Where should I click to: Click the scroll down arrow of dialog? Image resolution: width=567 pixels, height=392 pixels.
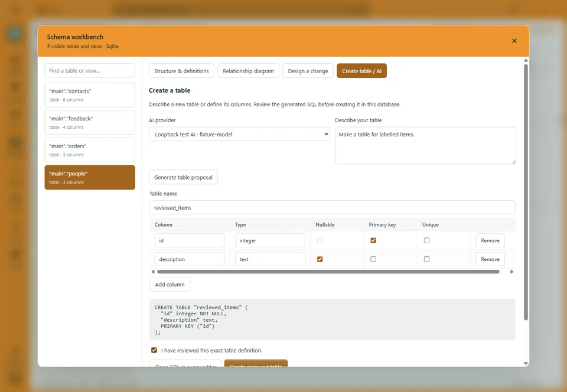[526, 364]
